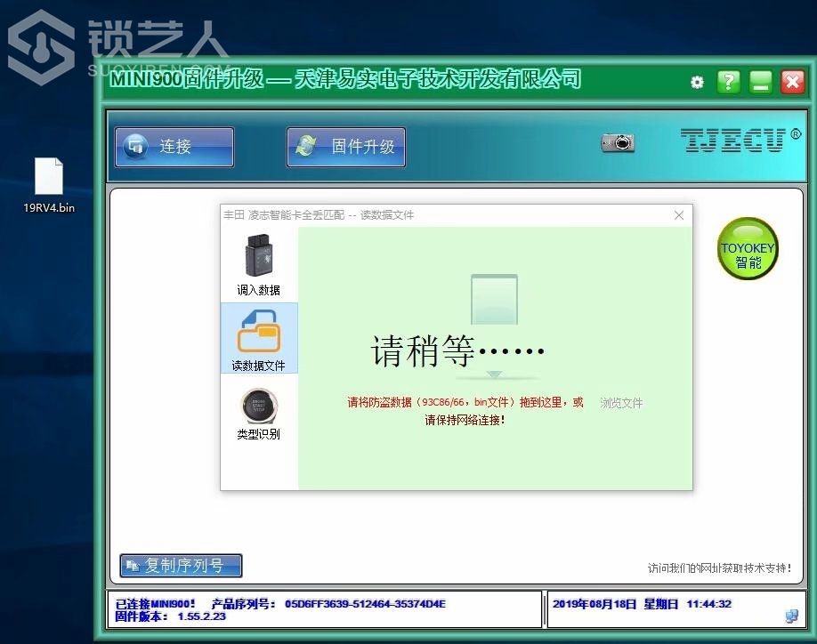Screen dimensions: 817x644
Task: Click the date 2019年08月18日 星期日 text
Action: coord(615,604)
